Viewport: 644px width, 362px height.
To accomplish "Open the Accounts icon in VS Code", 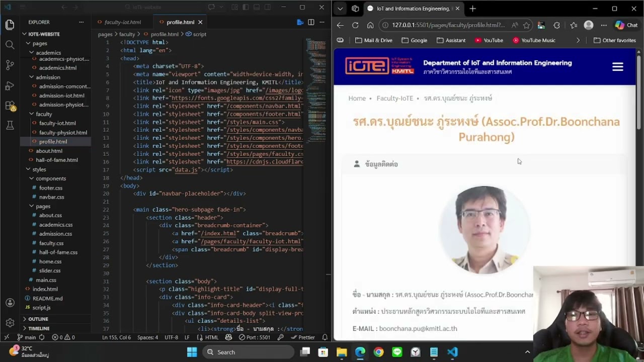I will pyautogui.click(x=10, y=303).
